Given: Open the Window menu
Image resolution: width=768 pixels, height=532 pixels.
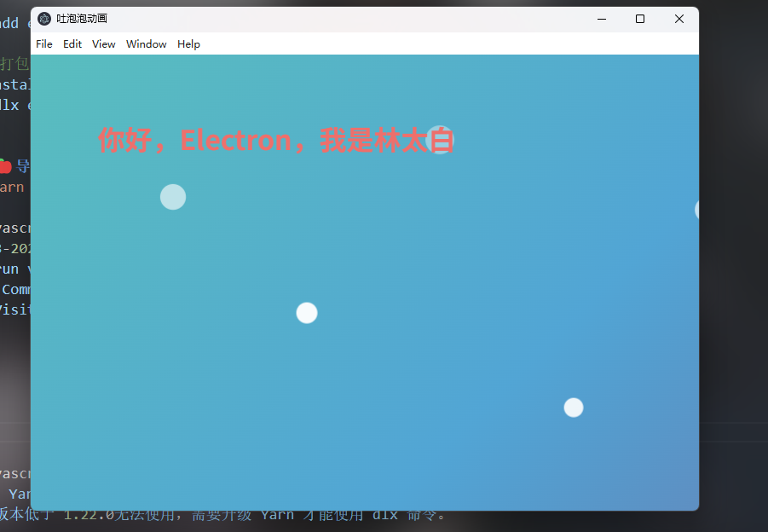Looking at the screenshot, I should tap(146, 44).
